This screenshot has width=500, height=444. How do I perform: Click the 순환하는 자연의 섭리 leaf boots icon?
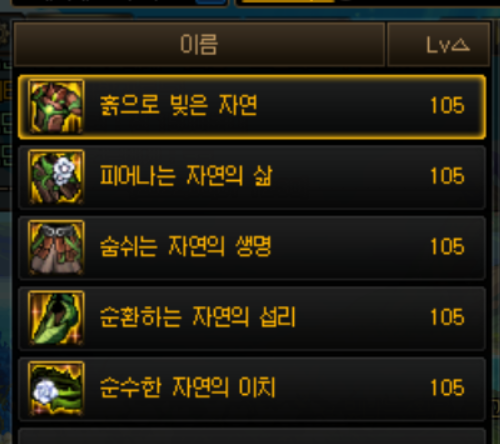point(56,318)
